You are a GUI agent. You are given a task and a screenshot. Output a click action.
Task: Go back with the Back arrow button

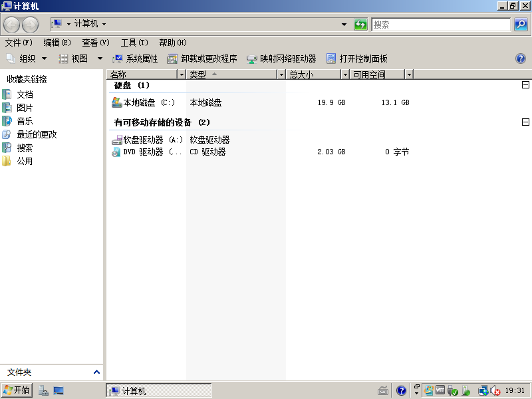coord(11,25)
